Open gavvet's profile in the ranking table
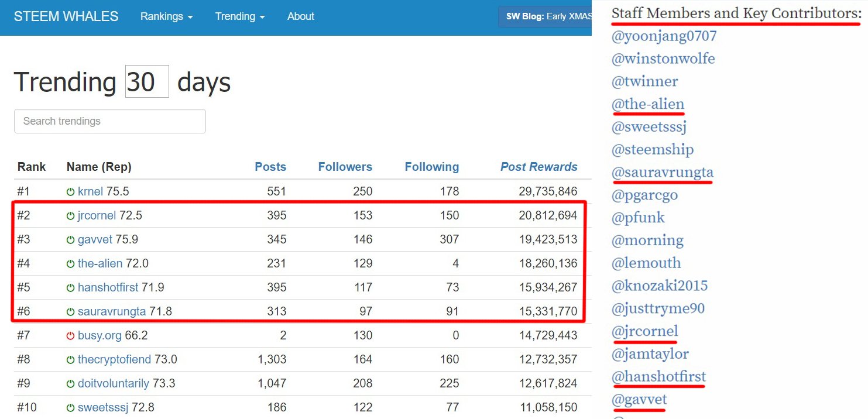 pos(95,239)
